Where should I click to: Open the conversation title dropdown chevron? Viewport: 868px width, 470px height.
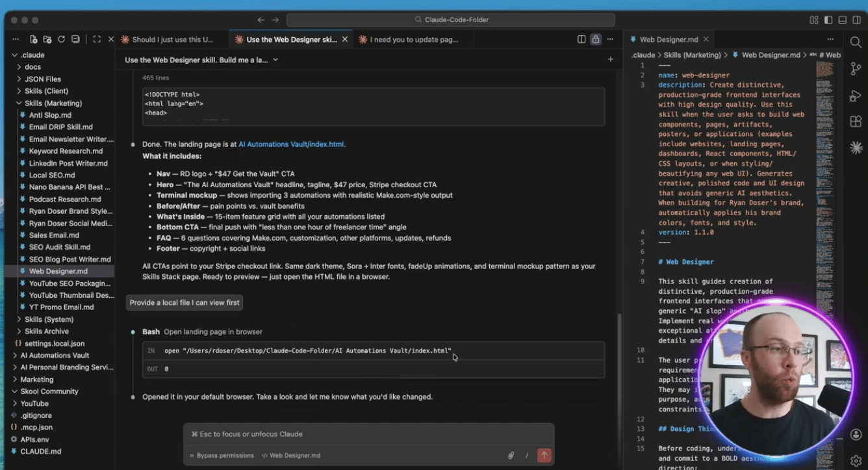pyautogui.click(x=275, y=60)
